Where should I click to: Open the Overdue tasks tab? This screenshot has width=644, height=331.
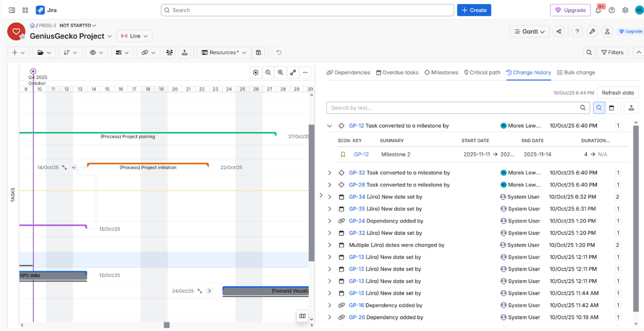click(x=397, y=72)
